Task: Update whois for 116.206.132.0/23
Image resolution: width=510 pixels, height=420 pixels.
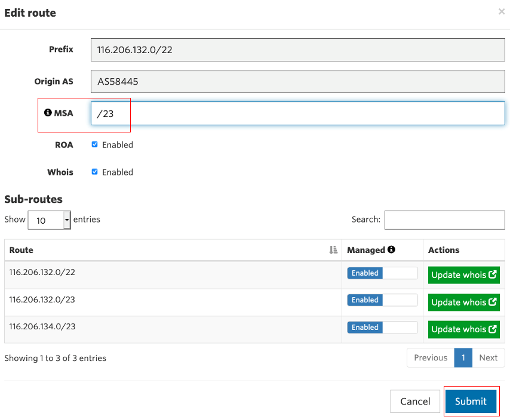Action: (x=464, y=302)
